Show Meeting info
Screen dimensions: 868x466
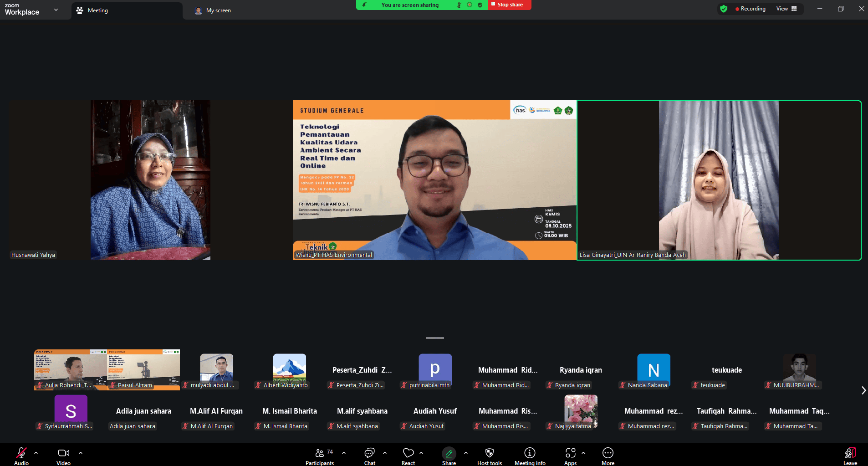coord(530,453)
